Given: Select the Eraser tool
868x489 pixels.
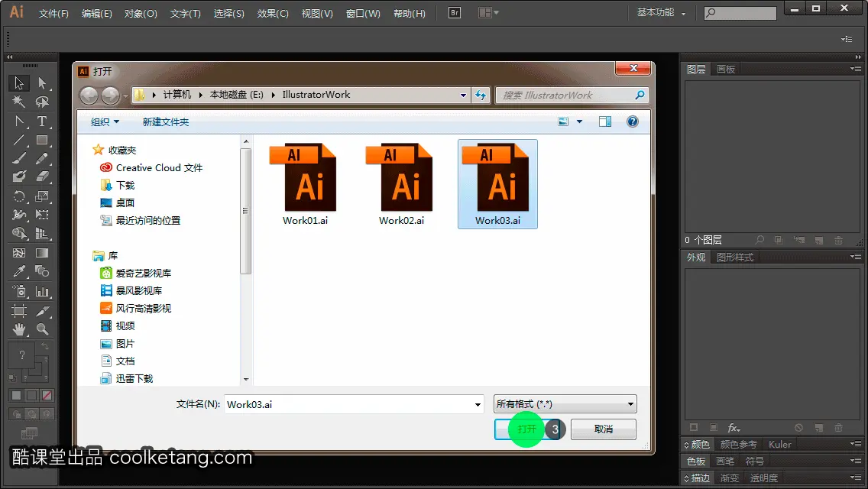Looking at the screenshot, I should click(42, 176).
